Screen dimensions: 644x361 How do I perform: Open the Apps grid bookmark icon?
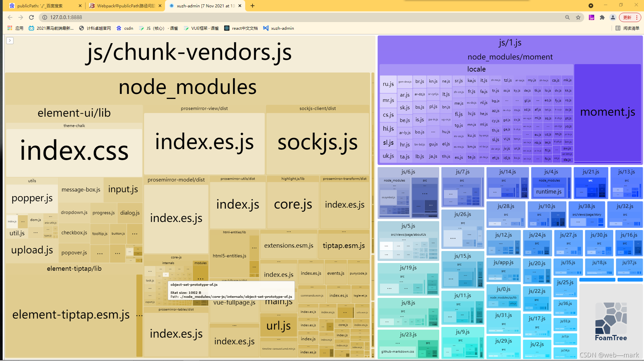10,28
